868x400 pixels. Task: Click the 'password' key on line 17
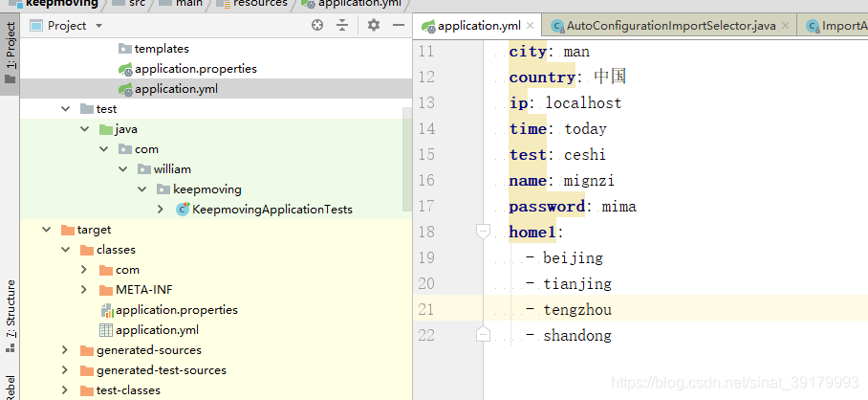click(x=547, y=206)
